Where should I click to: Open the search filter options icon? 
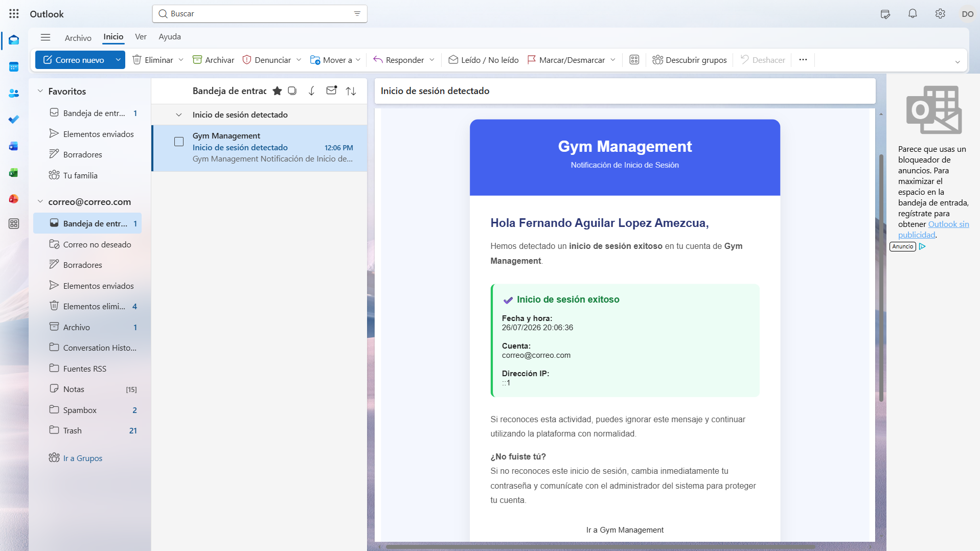(357, 14)
